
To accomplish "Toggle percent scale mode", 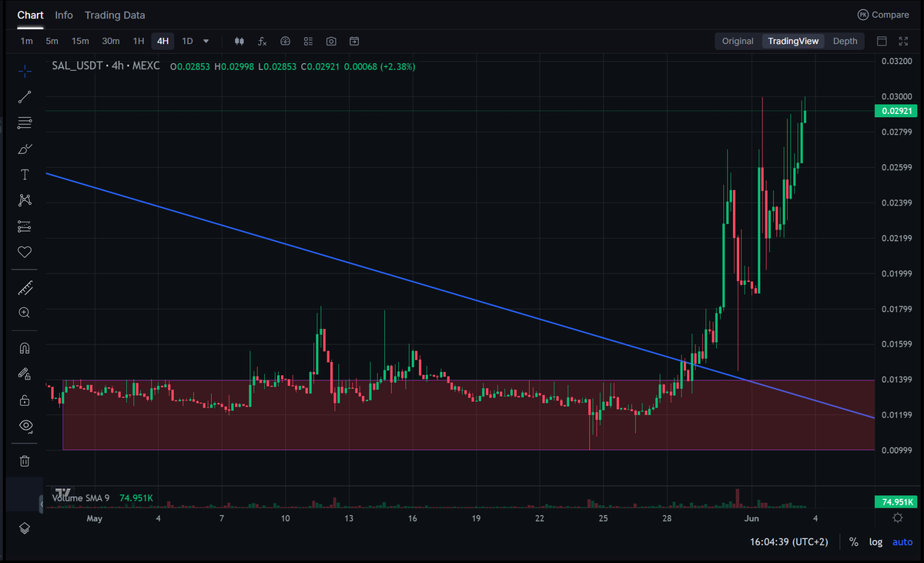I will (x=854, y=541).
